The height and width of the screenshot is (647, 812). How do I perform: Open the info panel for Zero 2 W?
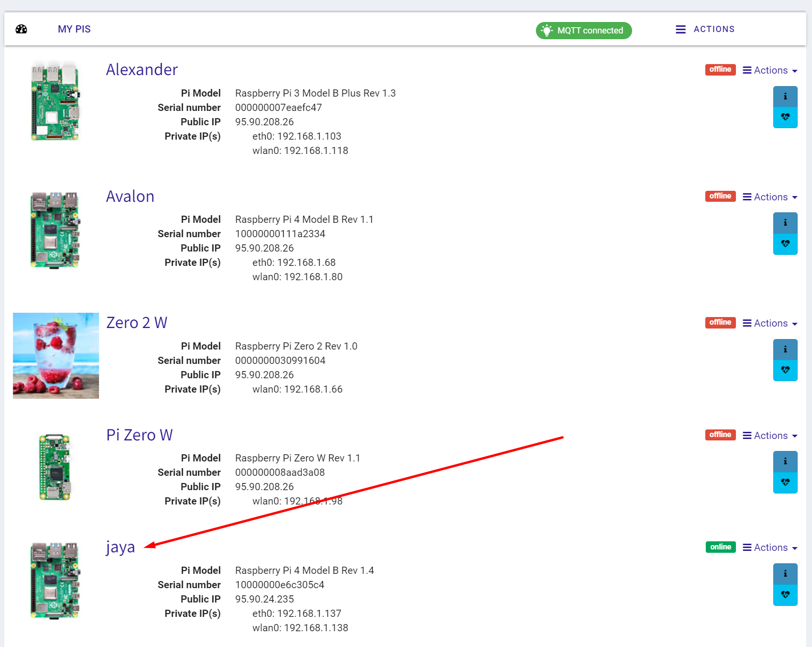point(785,349)
